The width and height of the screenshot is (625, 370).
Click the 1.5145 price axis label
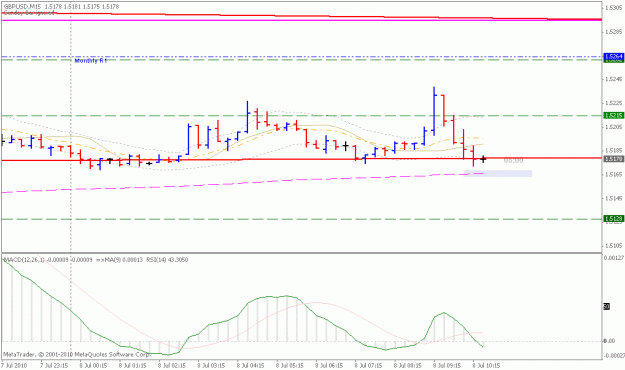pos(614,199)
